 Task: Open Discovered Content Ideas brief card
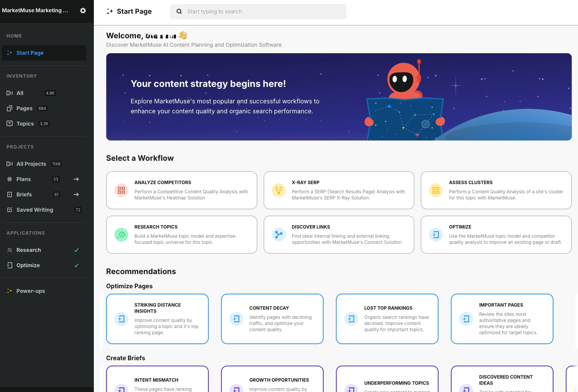[x=502, y=379]
